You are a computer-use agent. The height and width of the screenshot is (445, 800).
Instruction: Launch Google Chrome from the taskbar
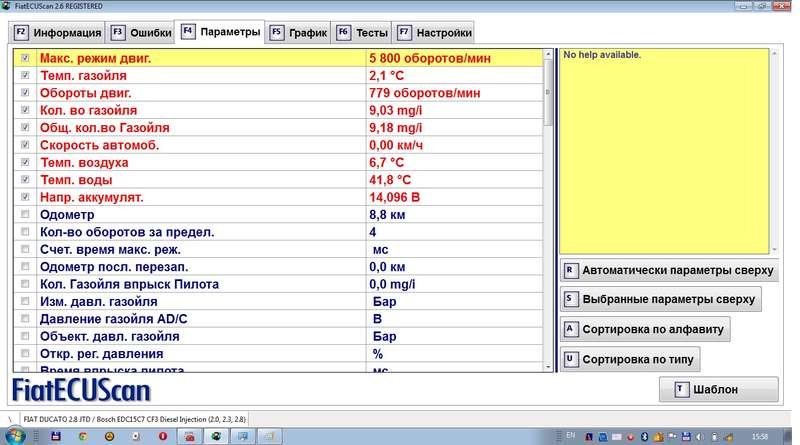83,437
